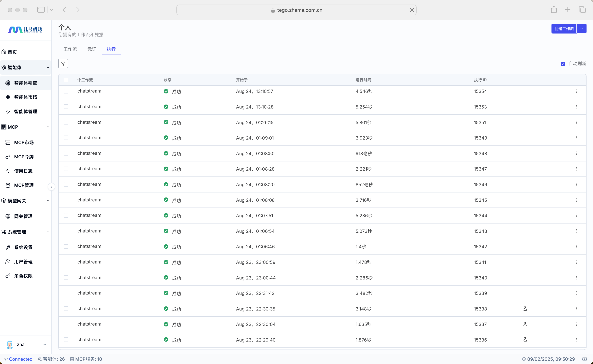593x364 pixels.
Task: Collapse the sidebar with the arrow handle
Action: tap(51, 187)
